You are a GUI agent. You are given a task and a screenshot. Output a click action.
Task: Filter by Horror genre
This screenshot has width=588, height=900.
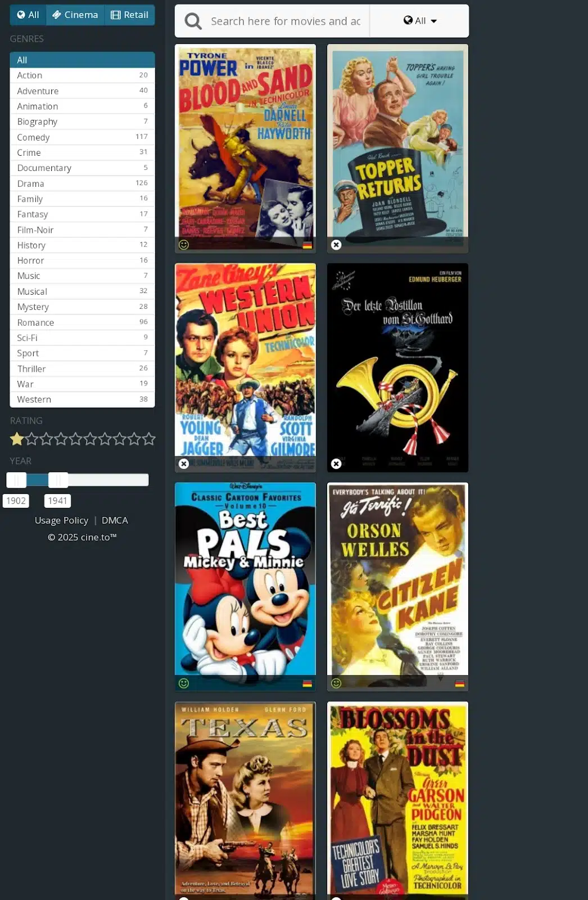(82, 260)
